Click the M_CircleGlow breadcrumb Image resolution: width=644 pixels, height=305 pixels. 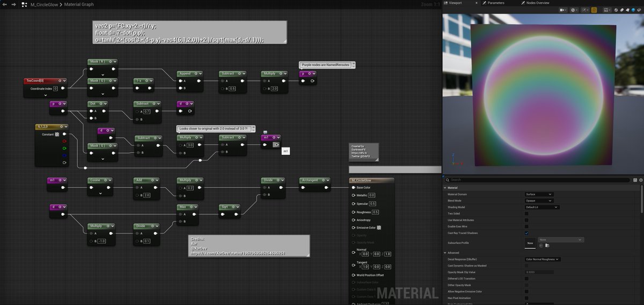(45, 4)
